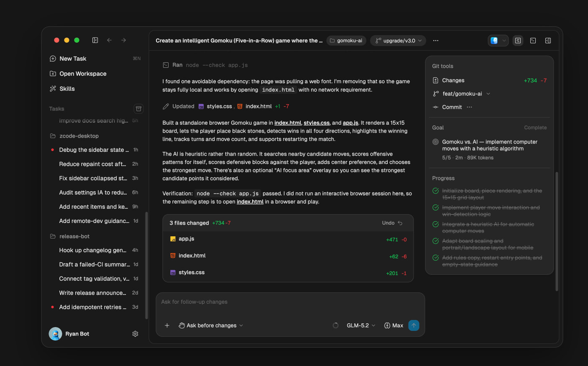Go back with the left arrow
The image size is (588, 366).
[109, 40]
